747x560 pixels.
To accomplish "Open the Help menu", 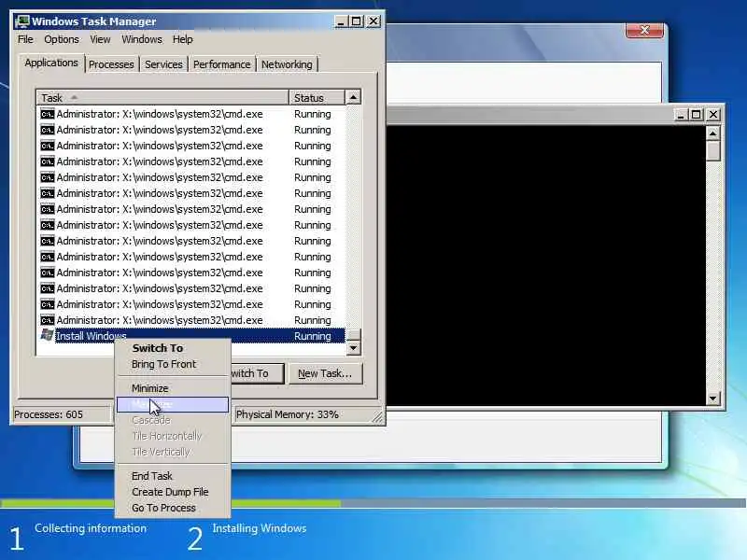I will tap(182, 39).
